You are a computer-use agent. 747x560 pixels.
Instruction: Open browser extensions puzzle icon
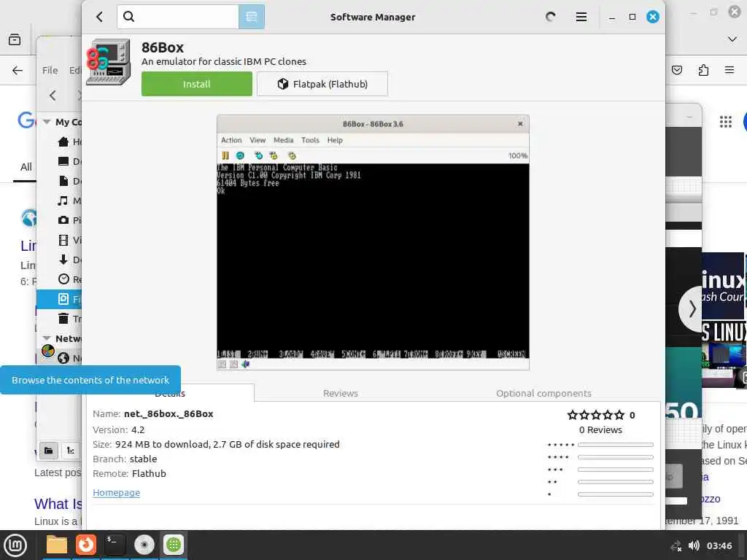tap(703, 71)
